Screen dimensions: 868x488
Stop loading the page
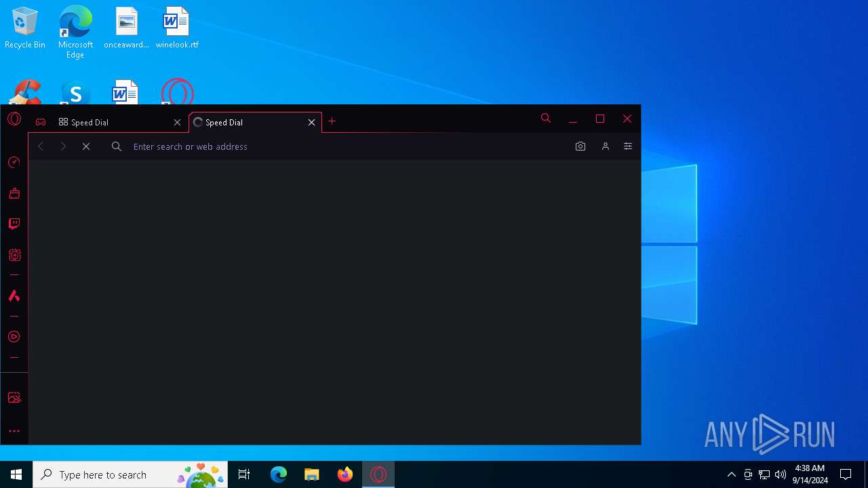pyautogui.click(x=86, y=146)
